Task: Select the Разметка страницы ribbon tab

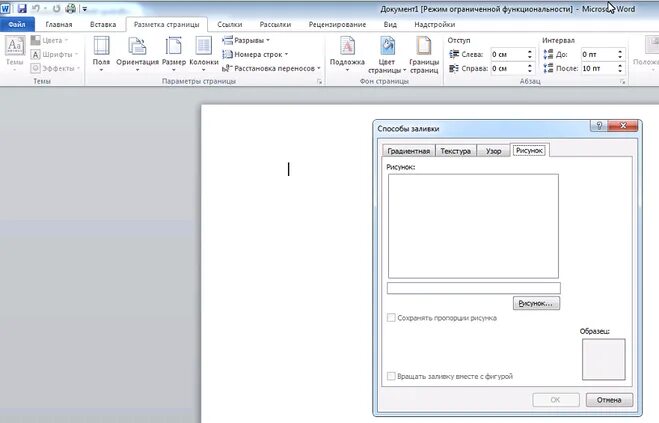Action: click(x=166, y=24)
